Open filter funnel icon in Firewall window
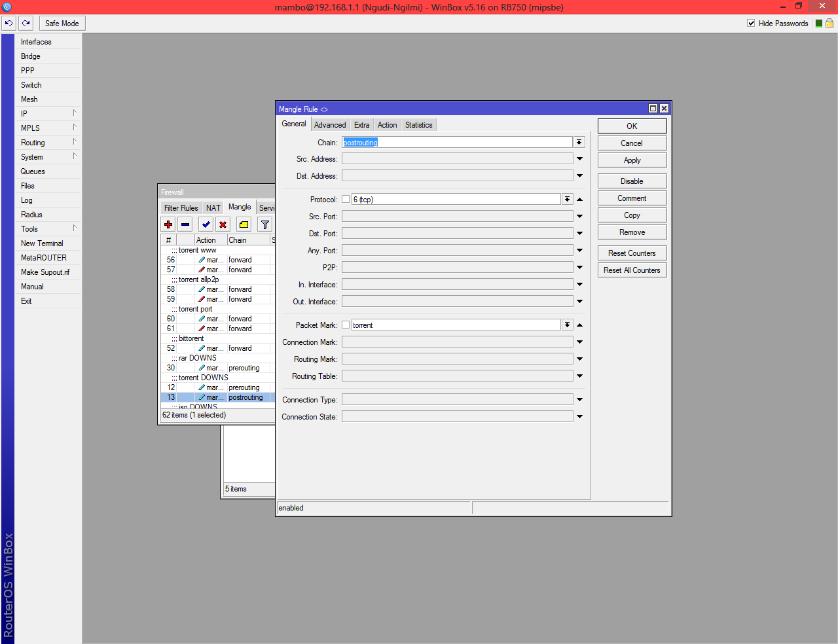The width and height of the screenshot is (838, 644). (264, 224)
